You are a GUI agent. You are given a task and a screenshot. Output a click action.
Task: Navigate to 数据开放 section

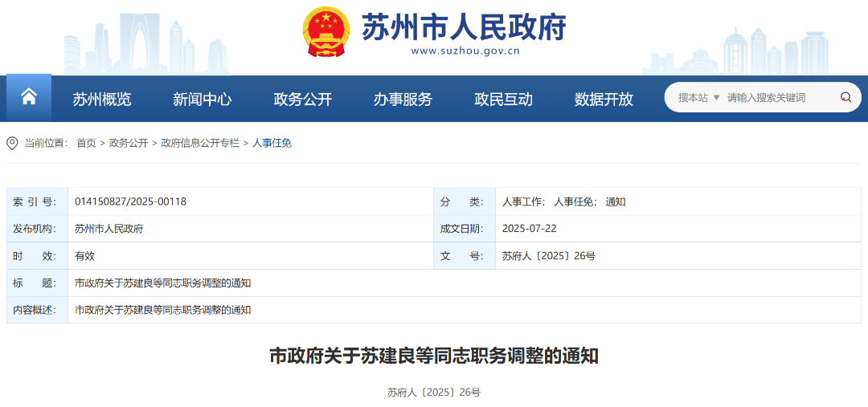(x=604, y=99)
